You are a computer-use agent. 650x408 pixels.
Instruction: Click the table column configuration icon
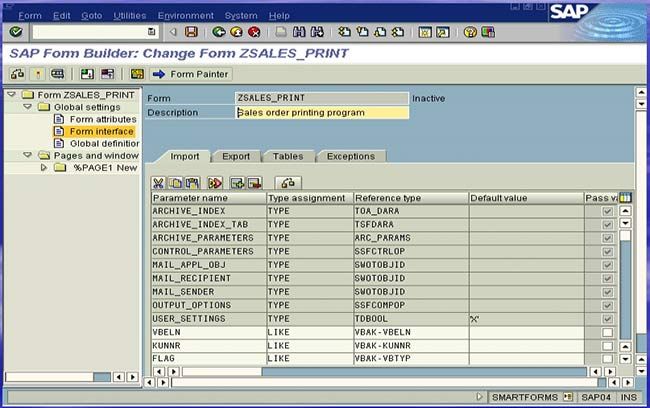click(x=625, y=198)
